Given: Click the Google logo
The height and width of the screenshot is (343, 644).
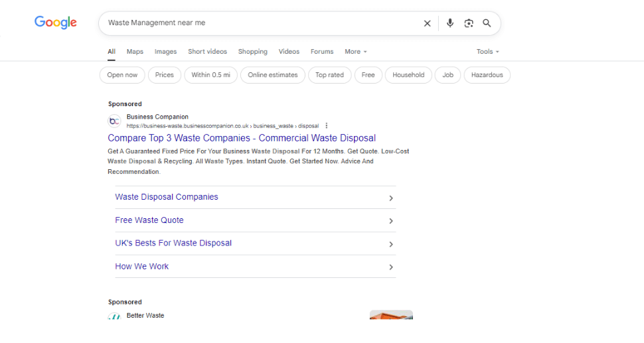Looking at the screenshot, I should click(x=56, y=23).
